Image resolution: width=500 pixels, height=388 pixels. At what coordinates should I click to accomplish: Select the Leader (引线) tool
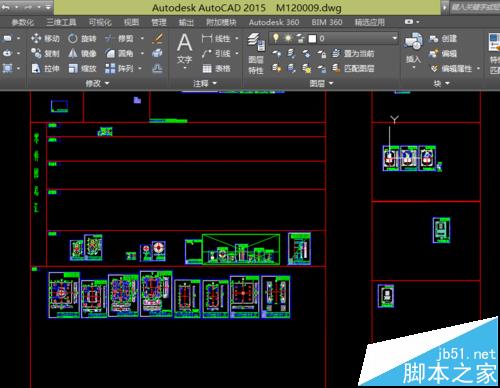coord(216,53)
